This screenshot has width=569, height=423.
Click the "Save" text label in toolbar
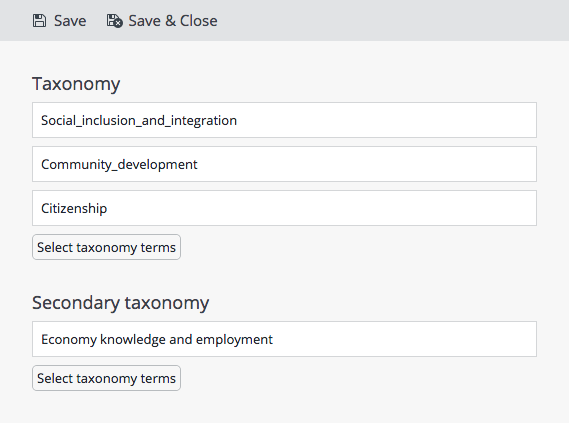(x=70, y=21)
